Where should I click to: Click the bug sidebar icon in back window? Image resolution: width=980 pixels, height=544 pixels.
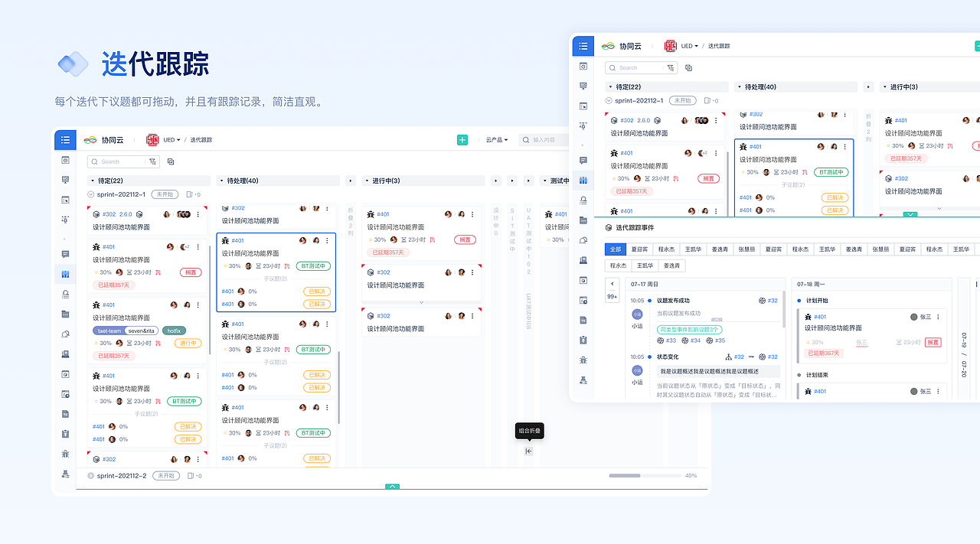(x=65, y=454)
